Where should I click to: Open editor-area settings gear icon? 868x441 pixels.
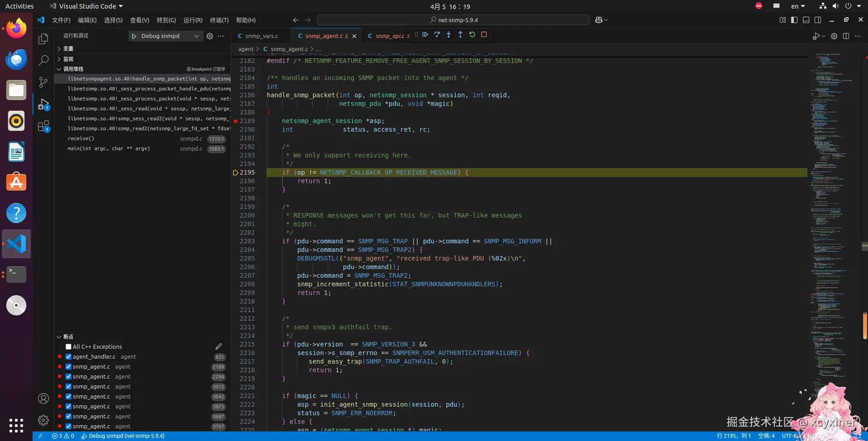click(834, 36)
